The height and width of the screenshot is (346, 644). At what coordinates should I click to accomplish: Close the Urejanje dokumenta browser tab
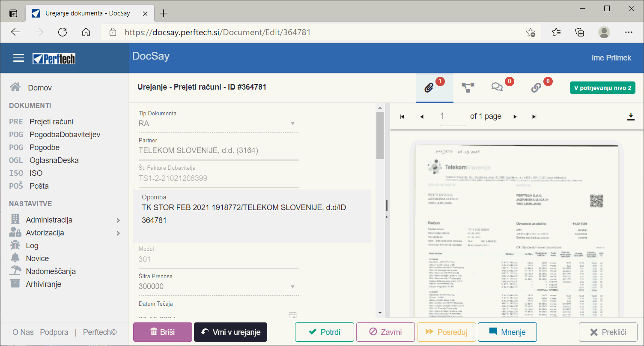coord(145,13)
